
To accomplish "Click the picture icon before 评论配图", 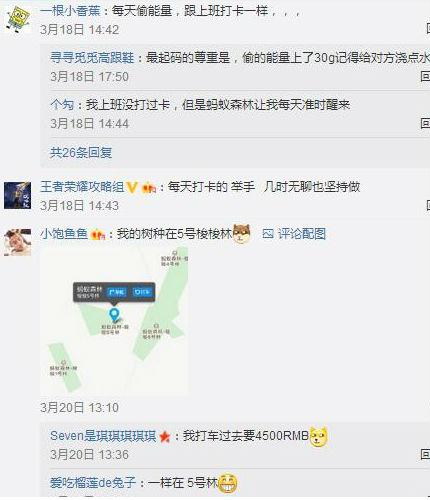I will (x=268, y=234).
